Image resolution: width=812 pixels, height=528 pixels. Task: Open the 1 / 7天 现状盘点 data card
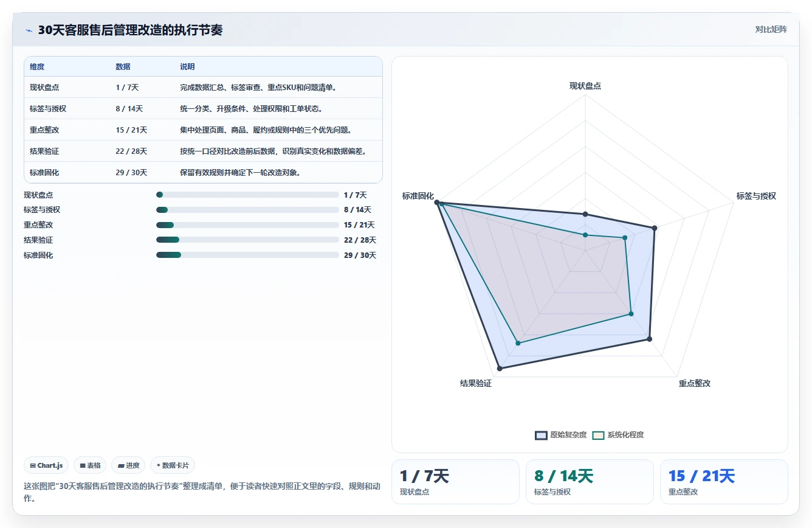(x=455, y=482)
